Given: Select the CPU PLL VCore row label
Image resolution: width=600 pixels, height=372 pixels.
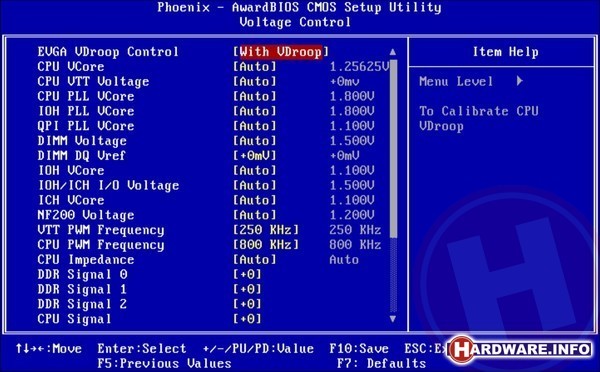Looking at the screenshot, I should (86, 96).
